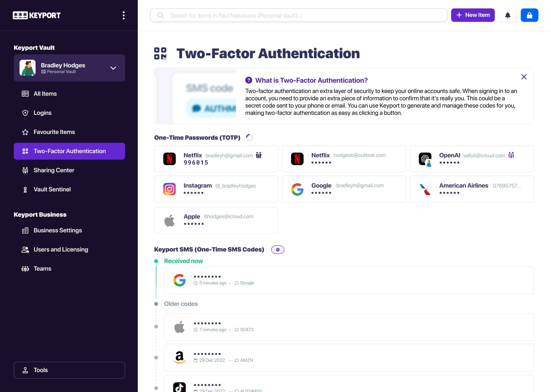
Task: Click the Sharing Center people icon
Action: 25,170
